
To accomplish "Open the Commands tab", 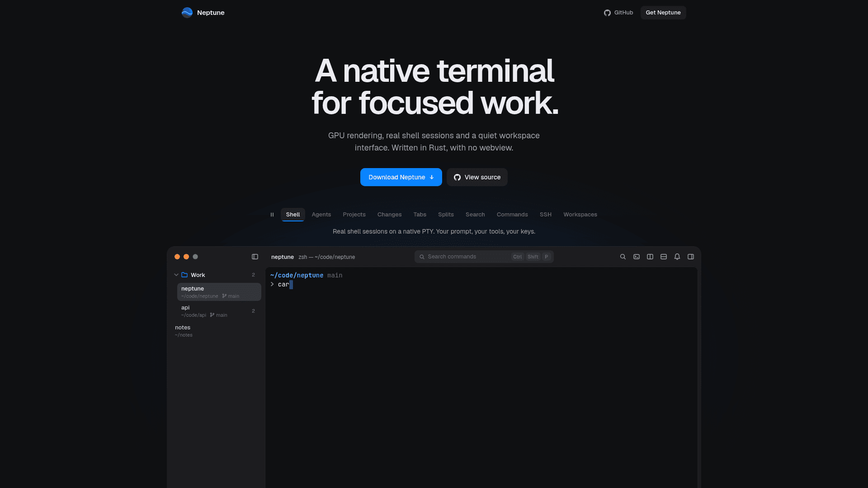I will pos(512,215).
